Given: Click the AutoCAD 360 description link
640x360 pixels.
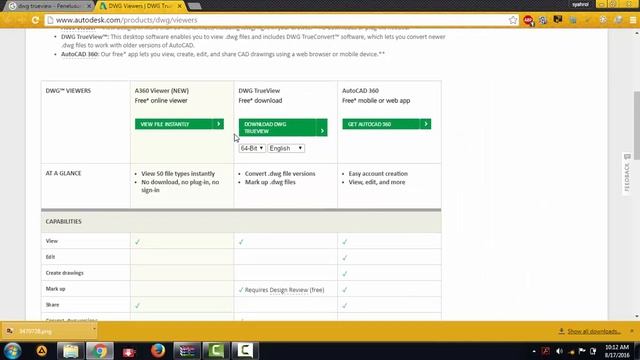Looking at the screenshot, I should 80,54.
